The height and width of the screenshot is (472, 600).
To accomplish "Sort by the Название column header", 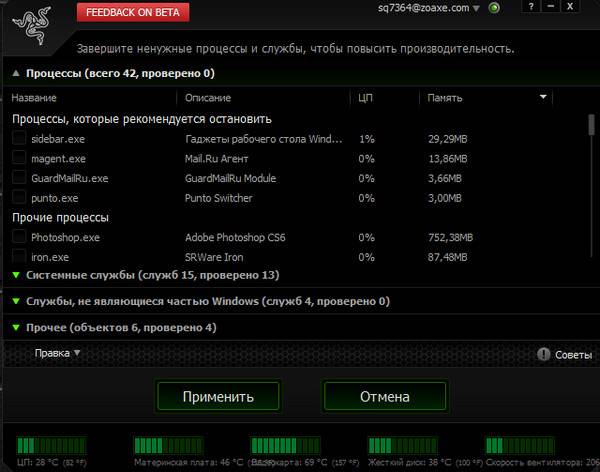I will [34, 98].
